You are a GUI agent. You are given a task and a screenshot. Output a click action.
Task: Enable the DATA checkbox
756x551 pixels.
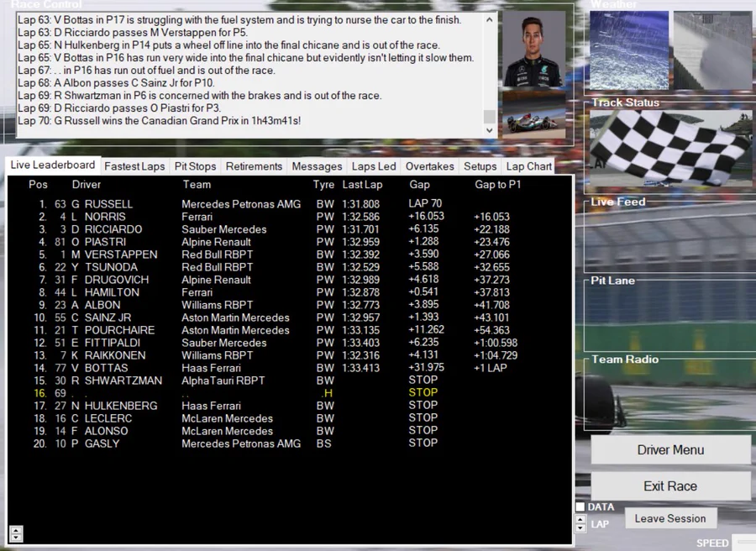click(580, 506)
